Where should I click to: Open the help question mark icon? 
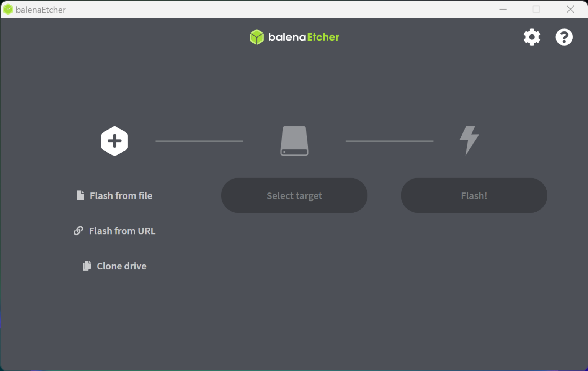[x=564, y=37]
